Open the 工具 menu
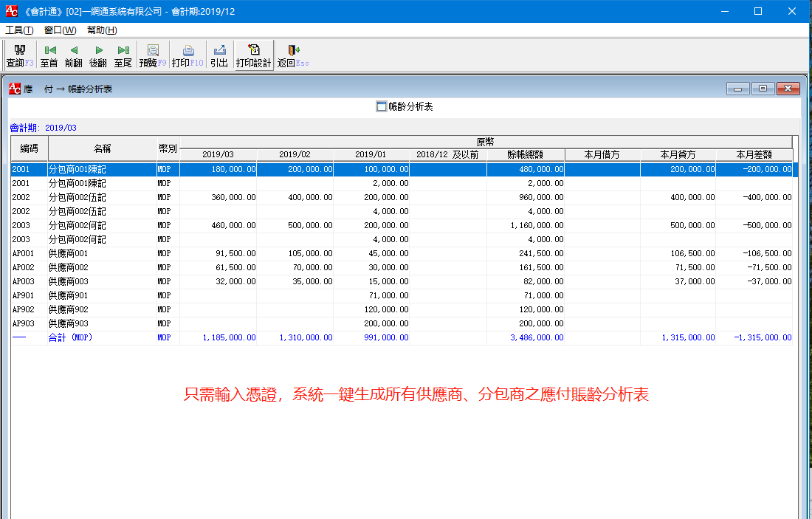 (x=19, y=30)
